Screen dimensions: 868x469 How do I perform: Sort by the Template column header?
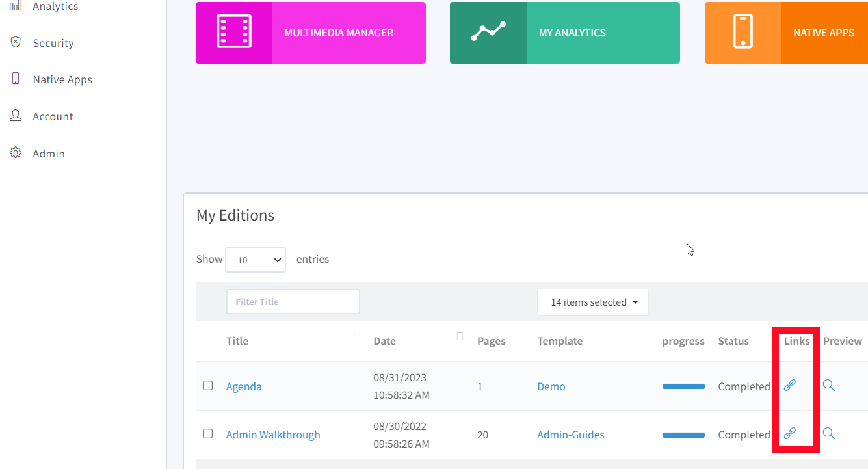(x=560, y=341)
